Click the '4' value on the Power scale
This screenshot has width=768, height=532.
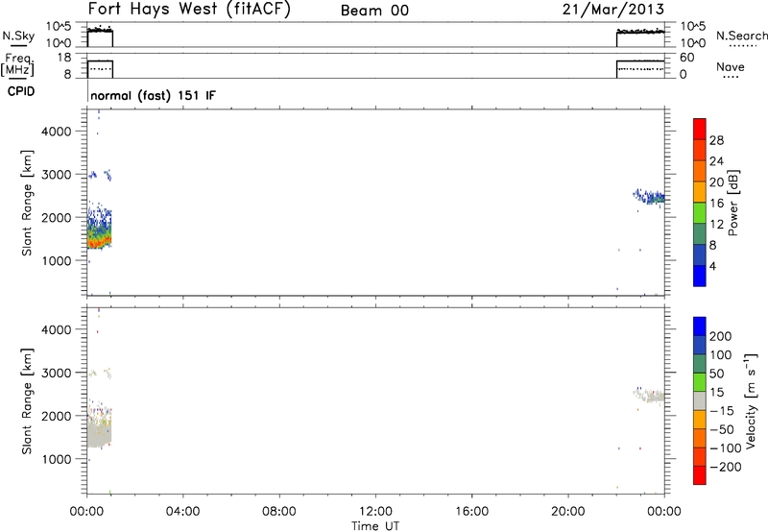click(x=712, y=266)
